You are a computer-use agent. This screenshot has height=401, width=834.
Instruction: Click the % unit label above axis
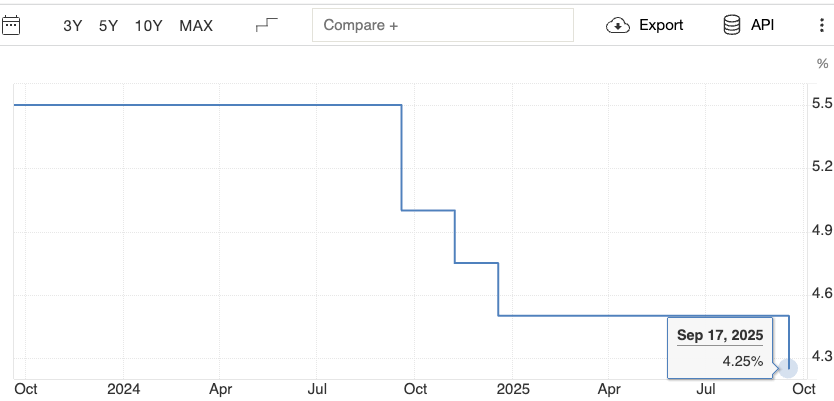tap(823, 65)
